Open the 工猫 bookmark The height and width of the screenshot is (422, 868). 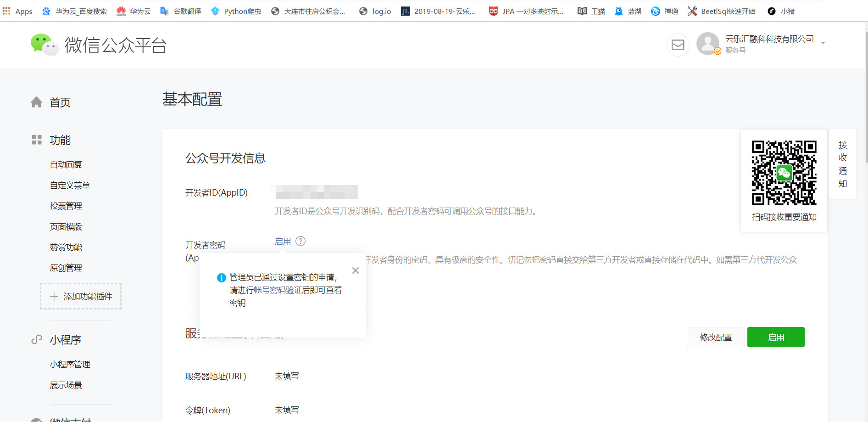[591, 11]
